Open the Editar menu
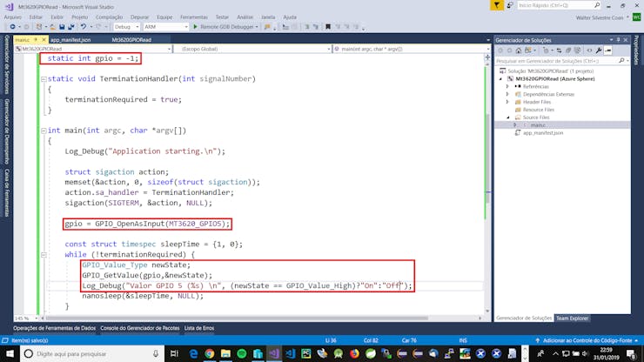 click(x=36, y=17)
